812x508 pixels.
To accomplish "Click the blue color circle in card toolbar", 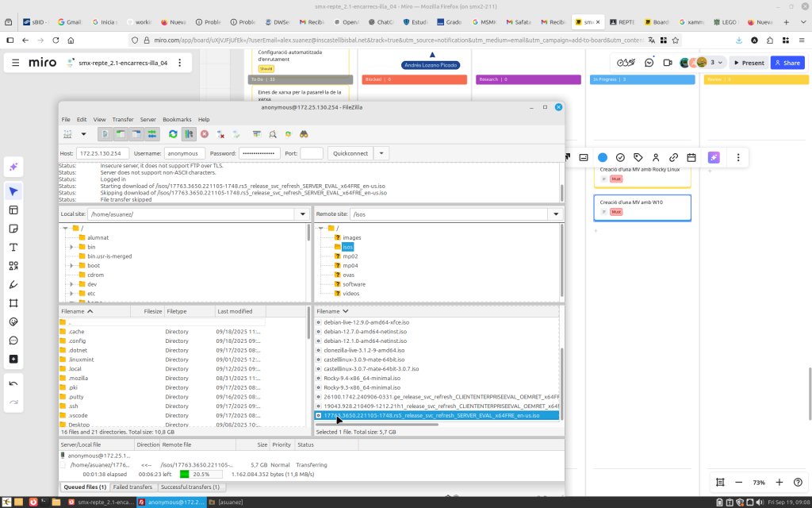I will [x=602, y=158].
